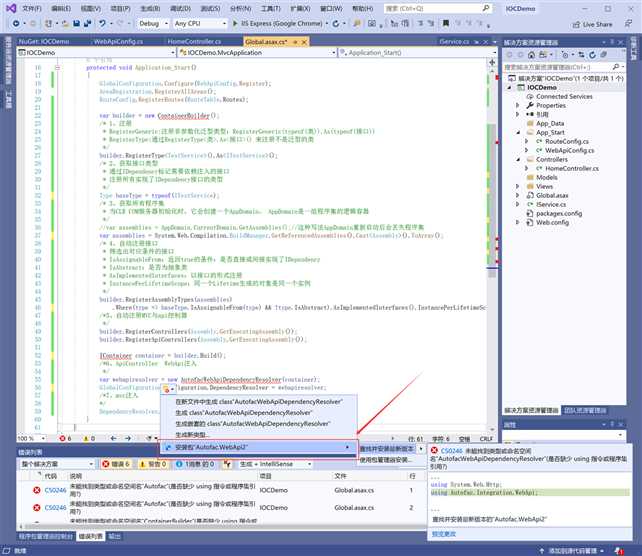Click the Save file toolbar icon

tap(76, 24)
